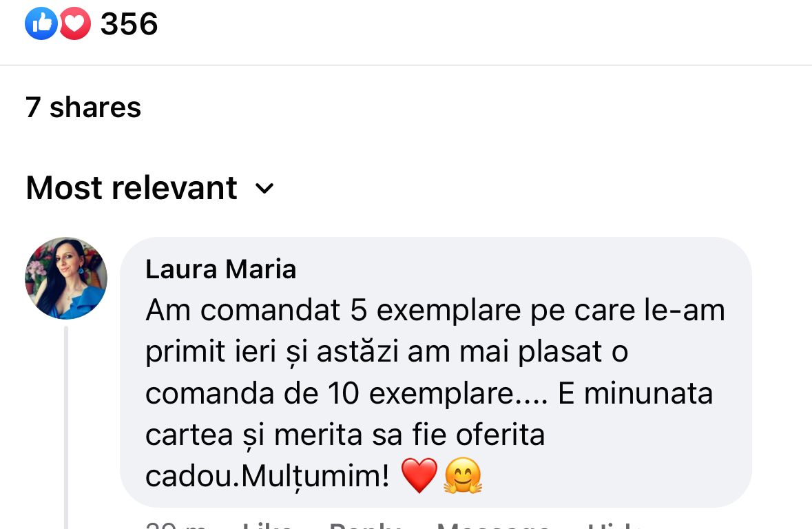Viewport: 812px width, 529px height.
Task: Message the commenter Laura Maria
Action: [493, 524]
